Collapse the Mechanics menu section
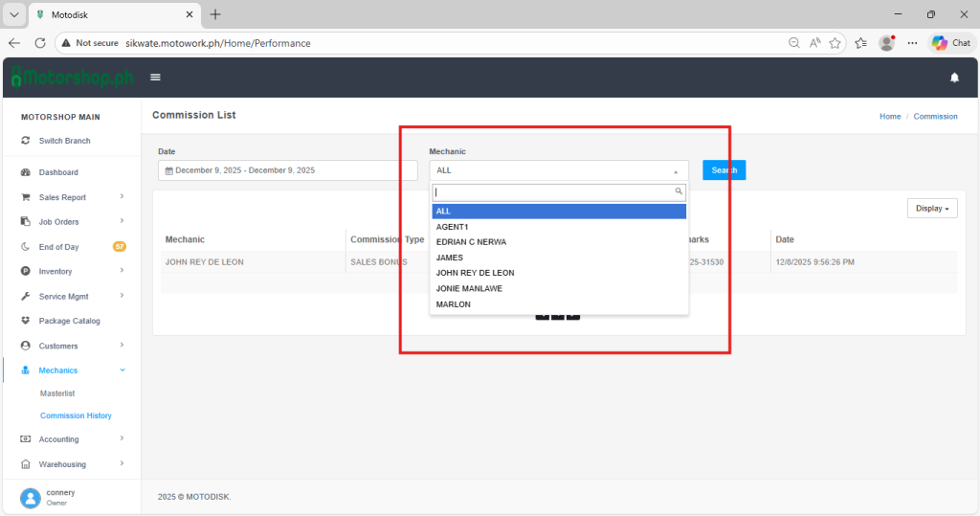The width and height of the screenshot is (980, 516). [x=122, y=370]
